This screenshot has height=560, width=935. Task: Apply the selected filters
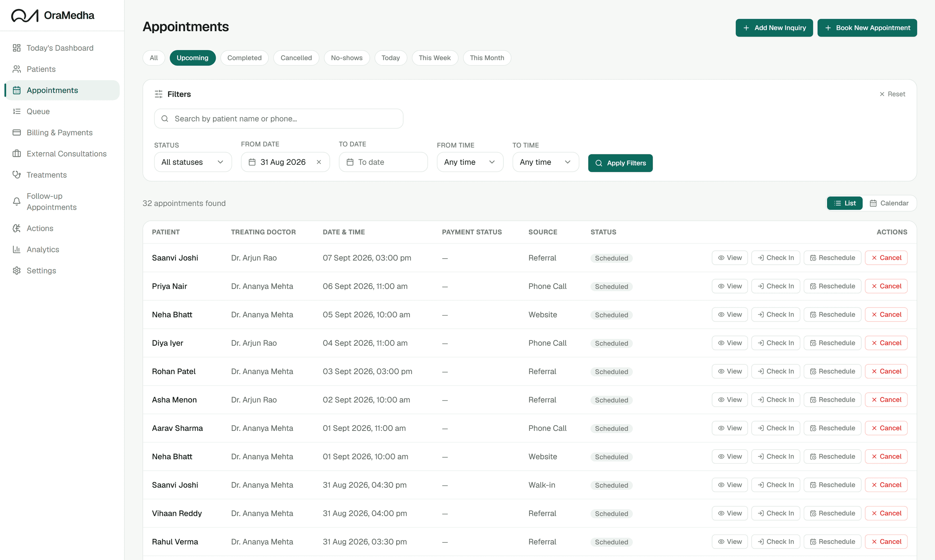[x=620, y=163]
